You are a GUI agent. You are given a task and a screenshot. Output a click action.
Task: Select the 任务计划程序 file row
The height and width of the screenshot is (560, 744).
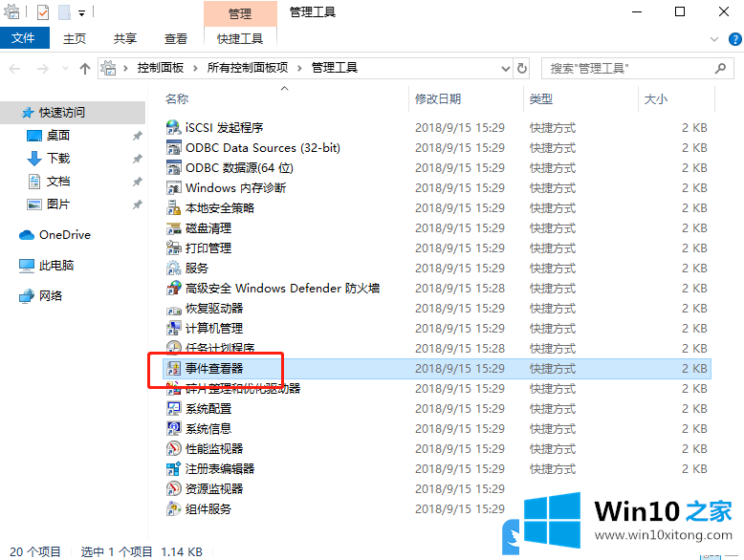[436, 348]
